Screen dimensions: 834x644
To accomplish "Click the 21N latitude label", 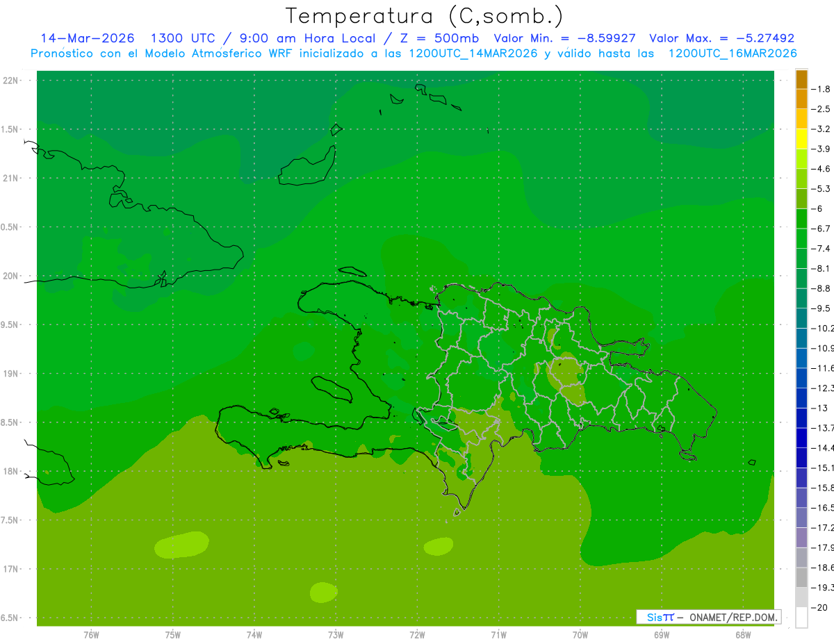I will coord(10,179).
